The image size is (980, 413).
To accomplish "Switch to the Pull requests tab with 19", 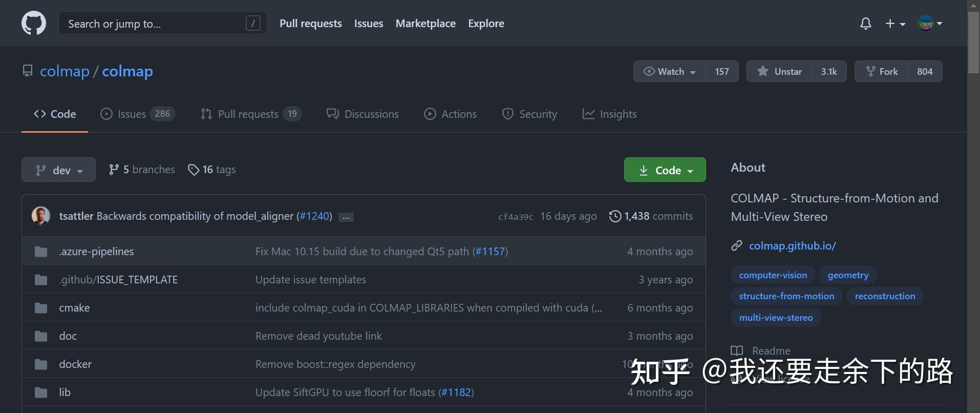I will (251, 114).
